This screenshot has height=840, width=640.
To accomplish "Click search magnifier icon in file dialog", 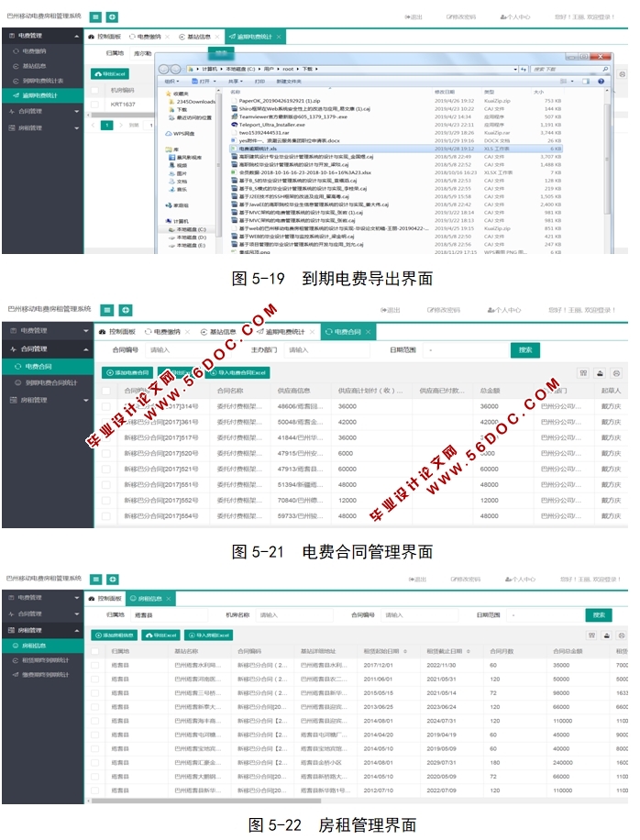I will coord(605,69).
